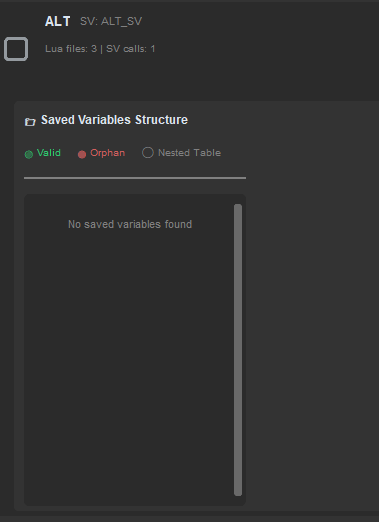The height and width of the screenshot is (522, 379).
Task: Open the ALT addon title
Action: (x=58, y=21)
